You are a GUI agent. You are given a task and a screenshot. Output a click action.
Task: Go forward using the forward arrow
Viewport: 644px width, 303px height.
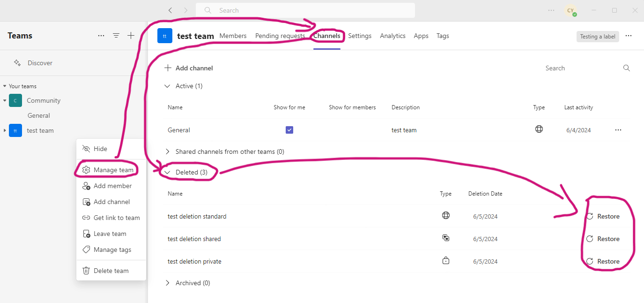[185, 10]
